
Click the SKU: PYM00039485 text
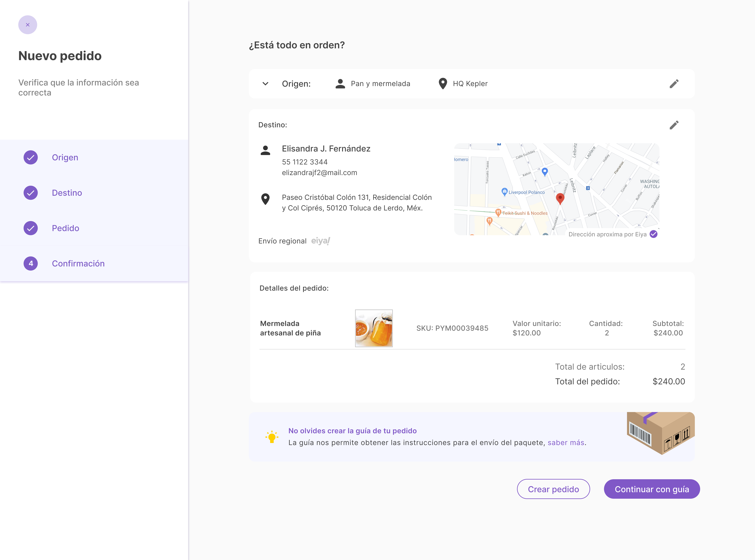pyautogui.click(x=452, y=328)
